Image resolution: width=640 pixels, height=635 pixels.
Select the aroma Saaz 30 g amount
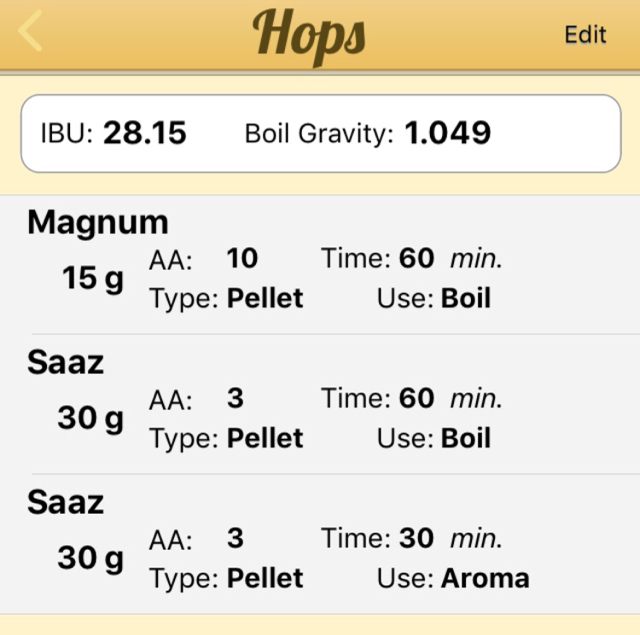(90, 558)
